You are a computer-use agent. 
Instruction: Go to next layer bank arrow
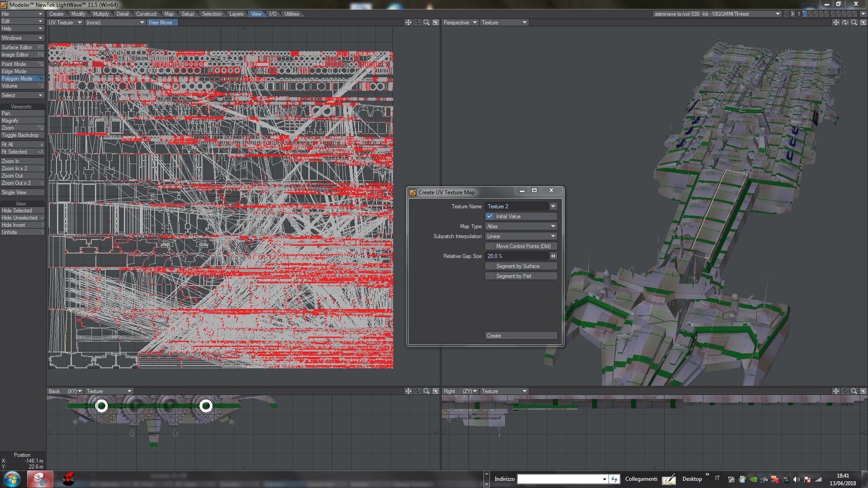(793, 14)
